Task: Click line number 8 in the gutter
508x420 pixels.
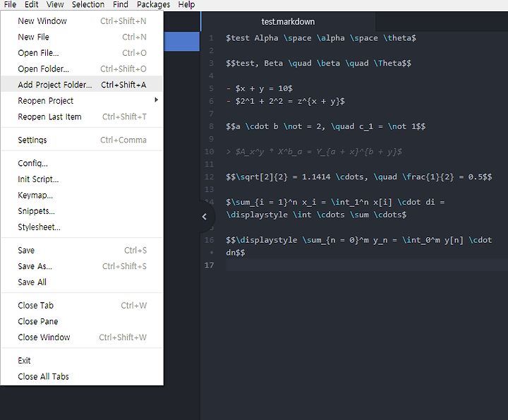Action: pyautogui.click(x=211, y=126)
